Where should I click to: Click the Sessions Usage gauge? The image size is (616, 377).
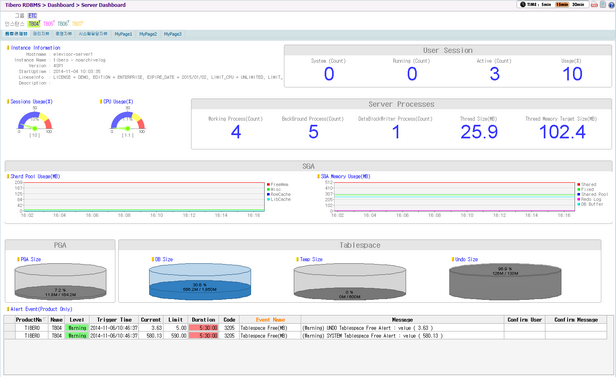coord(35,121)
